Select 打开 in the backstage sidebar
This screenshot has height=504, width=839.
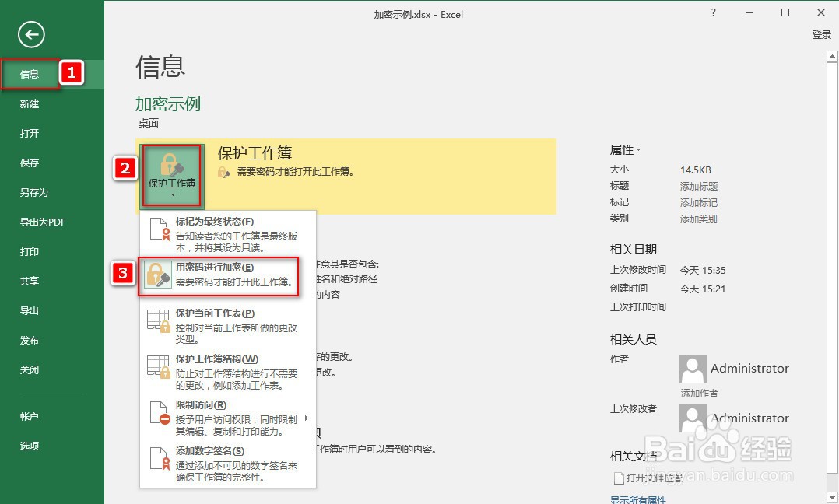(x=30, y=133)
